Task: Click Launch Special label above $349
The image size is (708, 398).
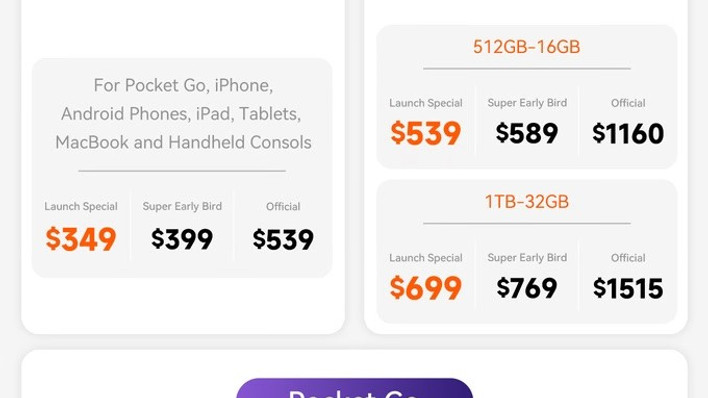Action: point(81,206)
